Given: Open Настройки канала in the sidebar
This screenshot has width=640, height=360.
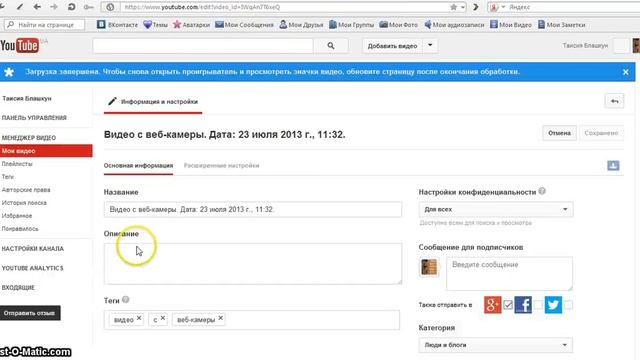Looking at the screenshot, I should coord(33,249).
